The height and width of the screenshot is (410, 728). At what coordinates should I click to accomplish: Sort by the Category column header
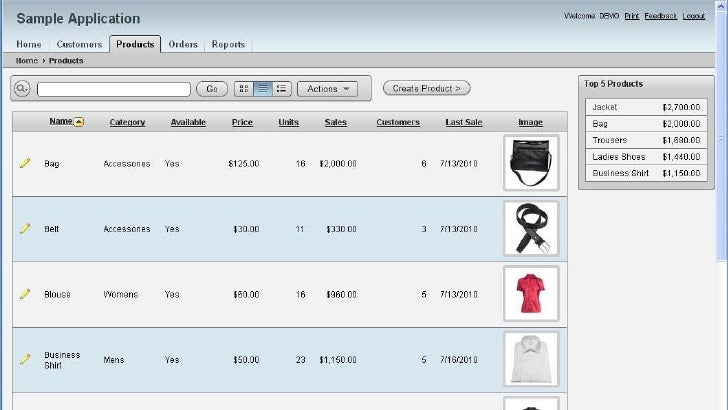127,122
